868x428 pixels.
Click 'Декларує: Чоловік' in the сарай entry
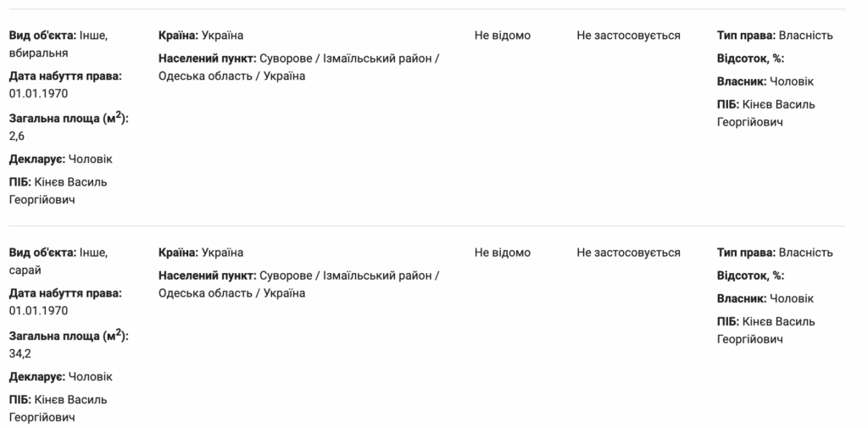61,376
